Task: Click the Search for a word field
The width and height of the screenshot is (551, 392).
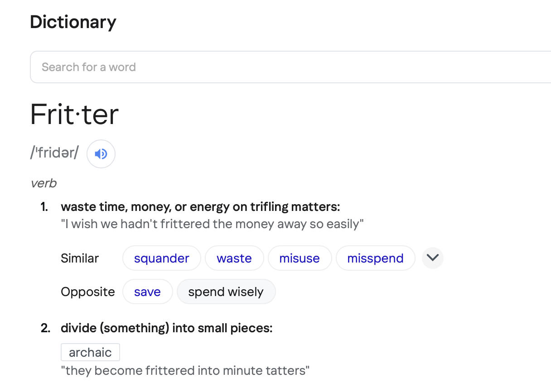Action: point(290,67)
